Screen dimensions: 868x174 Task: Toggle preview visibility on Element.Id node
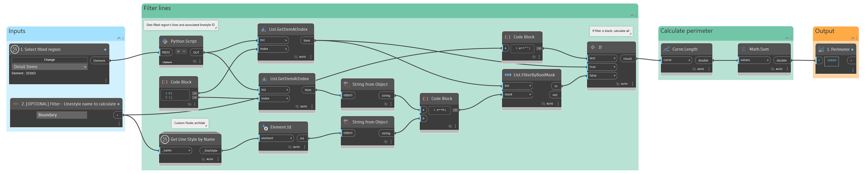289,147
